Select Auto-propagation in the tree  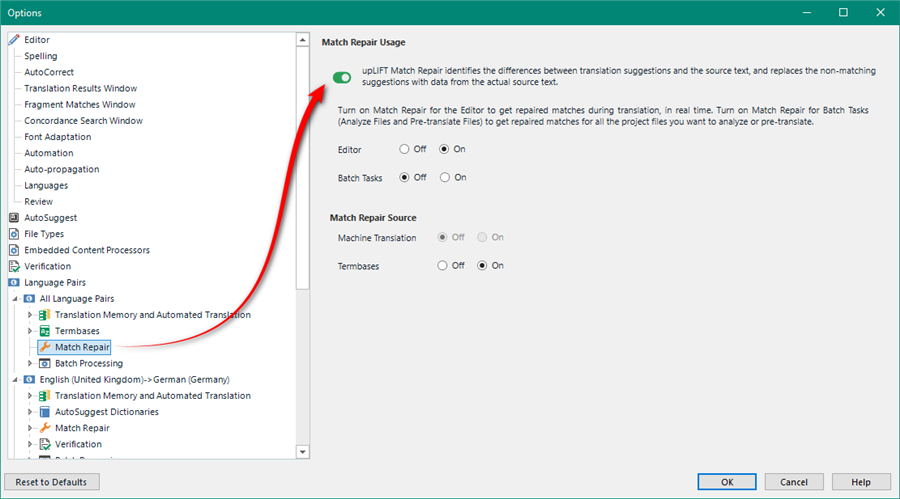(x=61, y=169)
